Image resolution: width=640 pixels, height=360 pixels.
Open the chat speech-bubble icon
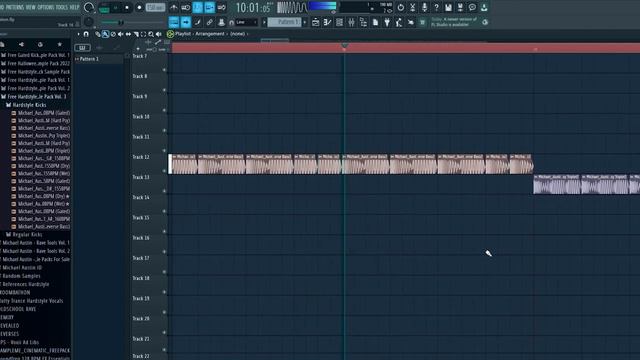pos(472,7)
